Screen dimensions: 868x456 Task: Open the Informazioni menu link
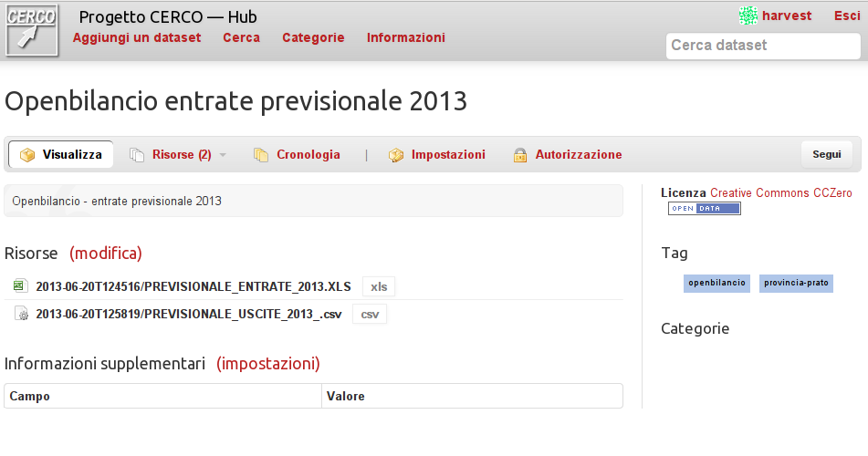406,37
